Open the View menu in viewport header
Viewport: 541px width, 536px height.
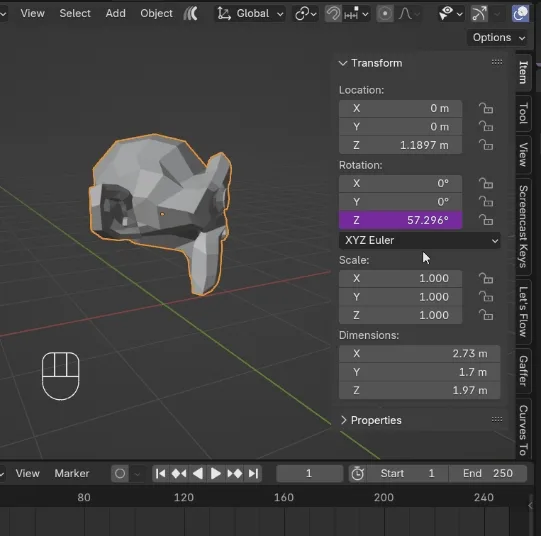click(32, 13)
